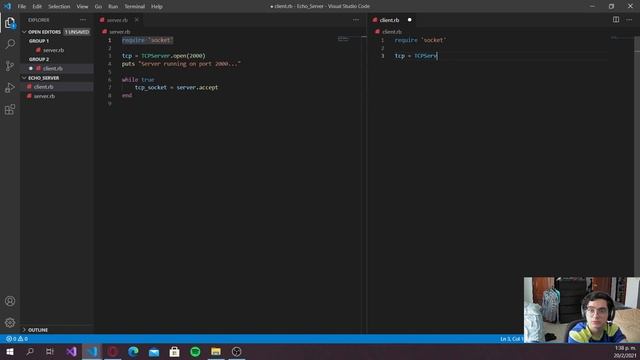This screenshot has height=360, width=640.
Task: Open Microsoft Edge from taskbar
Action: (133, 351)
